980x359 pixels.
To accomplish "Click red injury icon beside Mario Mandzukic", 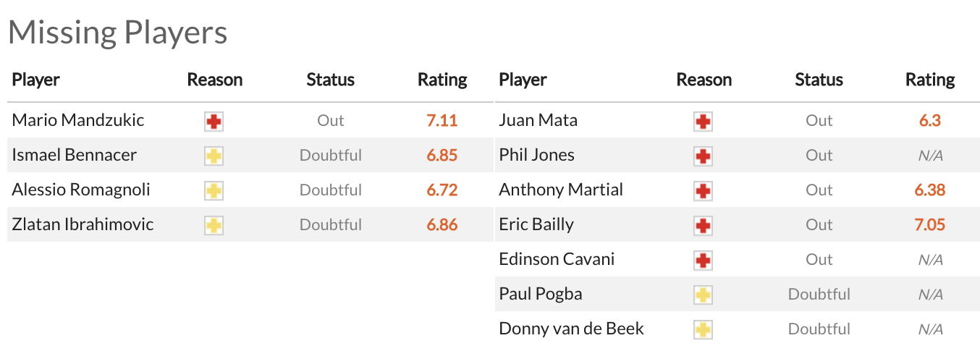I will coord(214,121).
